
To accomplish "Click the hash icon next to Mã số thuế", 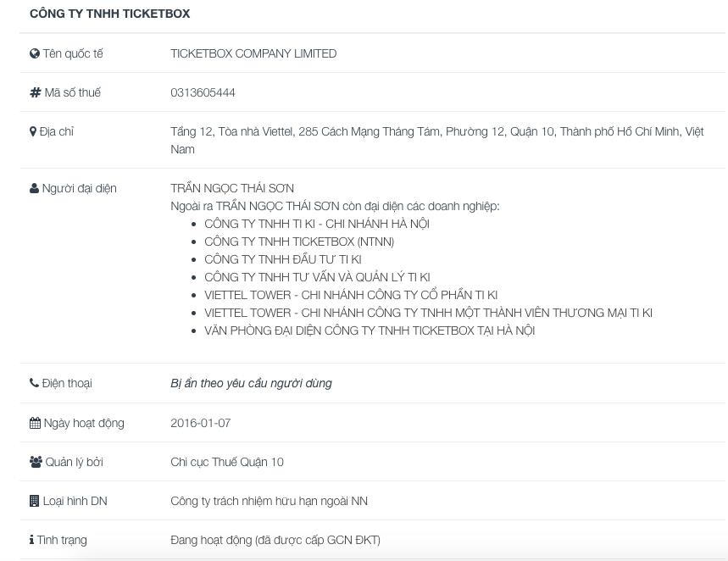I will (x=36, y=92).
